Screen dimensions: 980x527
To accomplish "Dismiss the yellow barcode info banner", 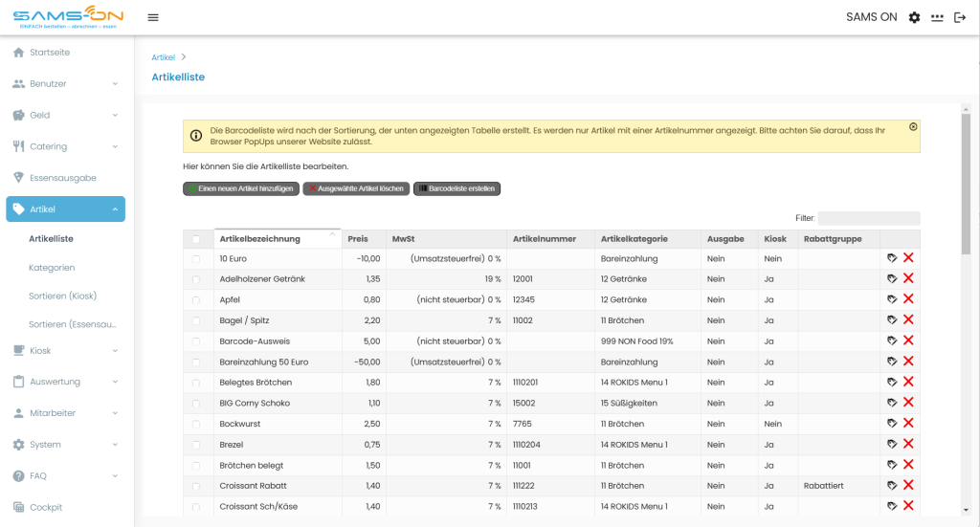I will click(x=913, y=127).
